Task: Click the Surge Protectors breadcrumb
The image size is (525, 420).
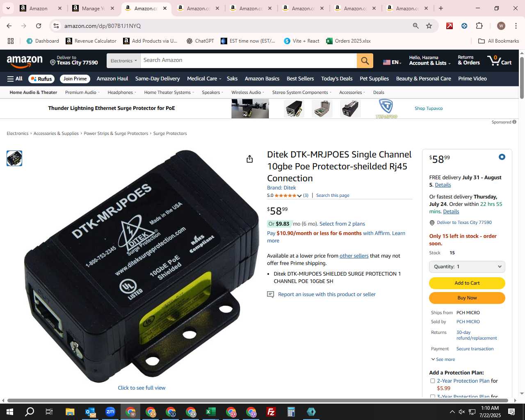Action: click(170, 134)
